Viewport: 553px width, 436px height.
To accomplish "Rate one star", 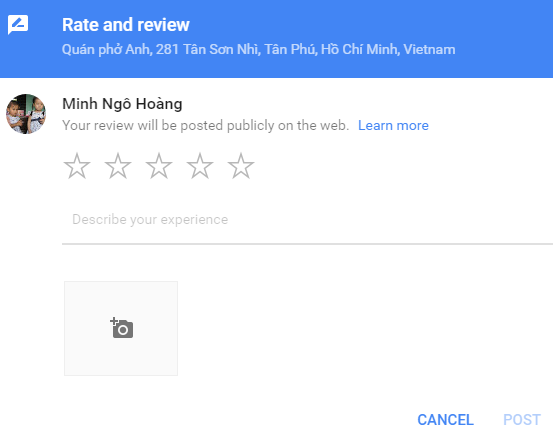I will coord(77,166).
